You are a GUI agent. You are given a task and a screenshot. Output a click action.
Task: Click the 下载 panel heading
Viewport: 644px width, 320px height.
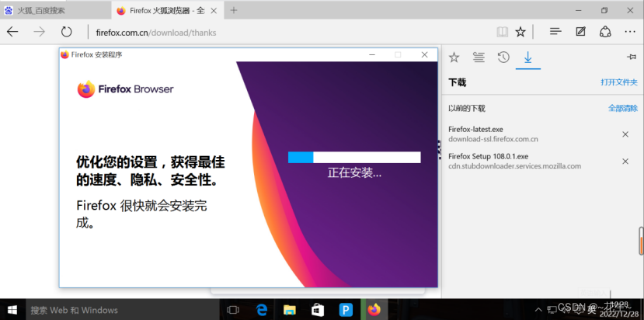tap(457, 82)
